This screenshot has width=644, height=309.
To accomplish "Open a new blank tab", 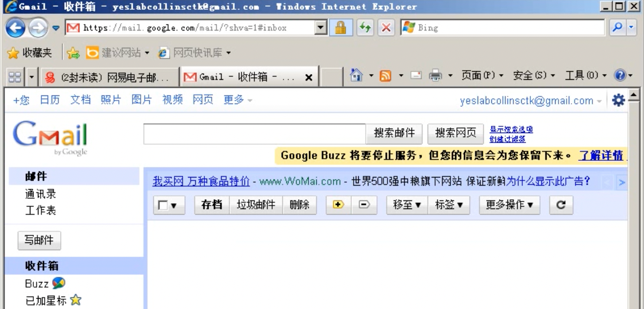I will coord(331,77).
